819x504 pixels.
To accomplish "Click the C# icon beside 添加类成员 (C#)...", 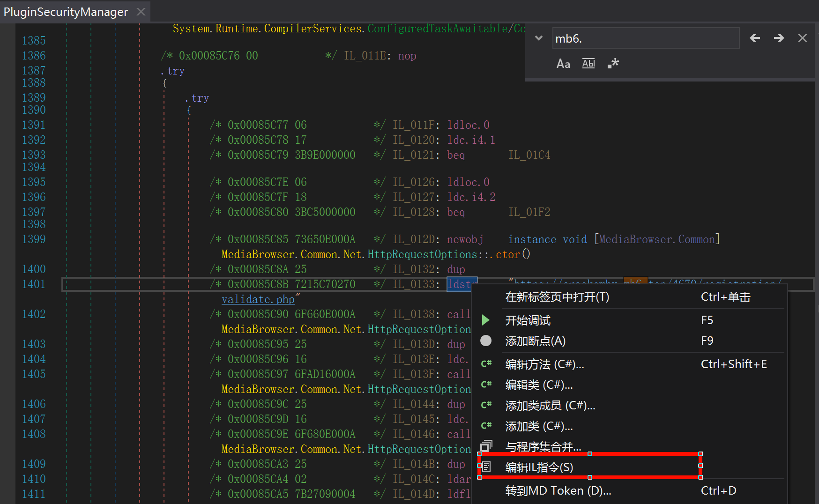I will click(486, 405).
